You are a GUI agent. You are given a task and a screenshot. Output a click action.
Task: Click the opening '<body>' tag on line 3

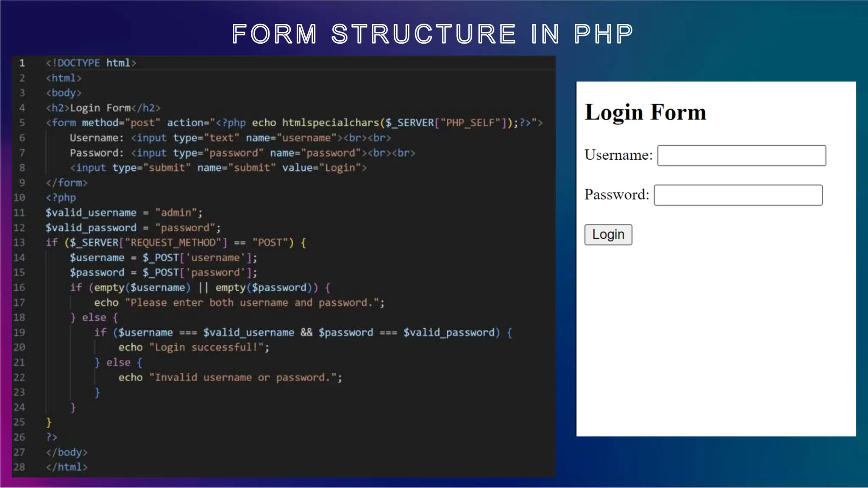coord(64,93)
